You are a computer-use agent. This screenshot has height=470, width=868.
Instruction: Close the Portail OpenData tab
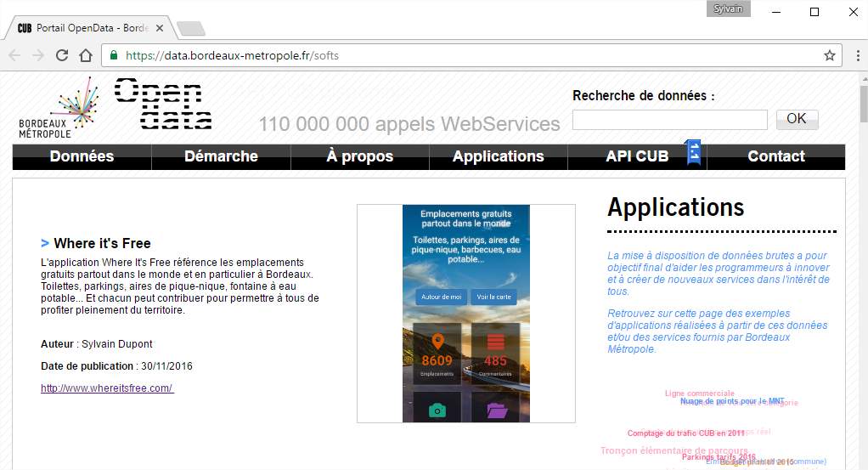coord(160,28)
